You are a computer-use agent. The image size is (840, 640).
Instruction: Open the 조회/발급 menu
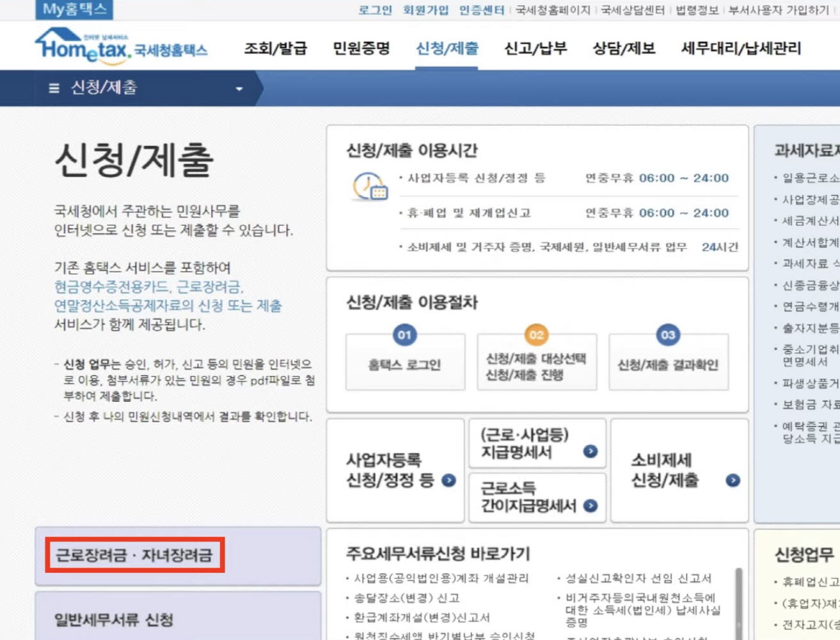(x=275, y=49)
